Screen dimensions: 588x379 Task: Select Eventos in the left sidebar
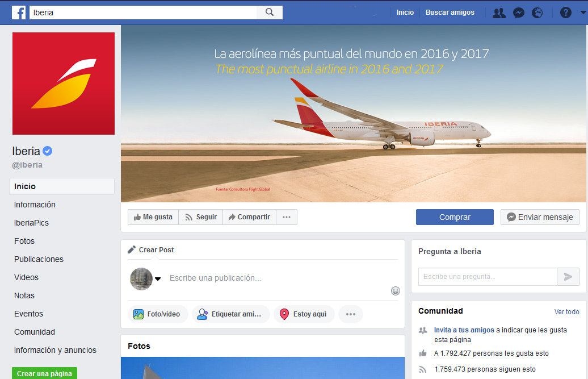pyautogui.click(x=28, y=314)
